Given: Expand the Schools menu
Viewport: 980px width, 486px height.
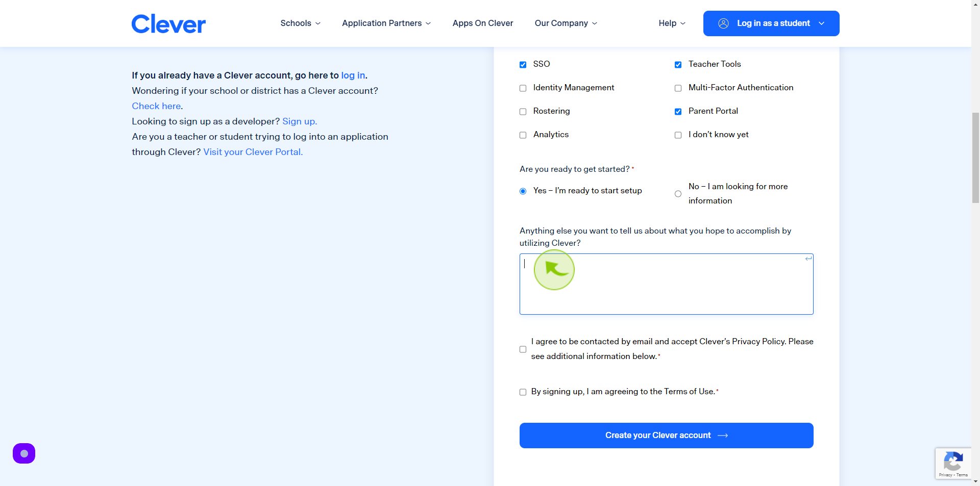Looking at the screenshot, I should click(301, 23).
